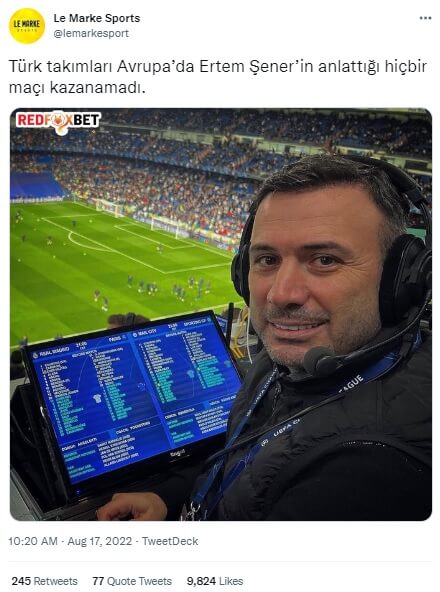
Task: Open the Le Marke Sports profile avatar
Action: coord(27,26)
